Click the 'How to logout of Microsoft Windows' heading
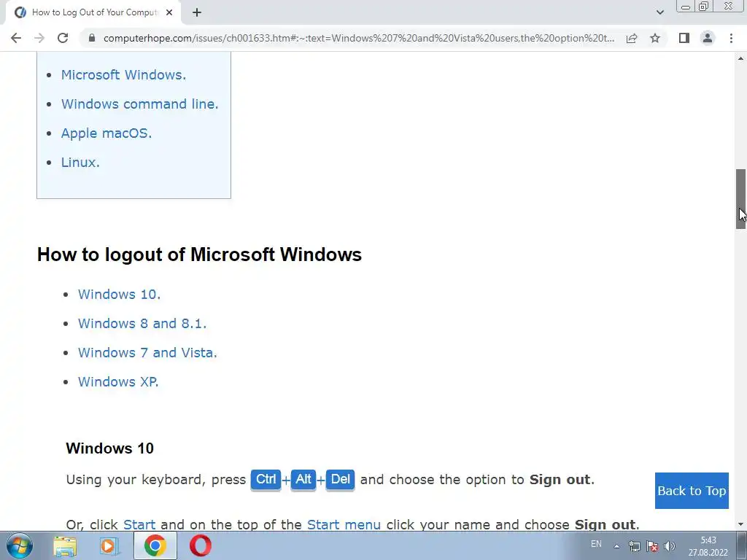The image size is (747, 560). point(199,254)
